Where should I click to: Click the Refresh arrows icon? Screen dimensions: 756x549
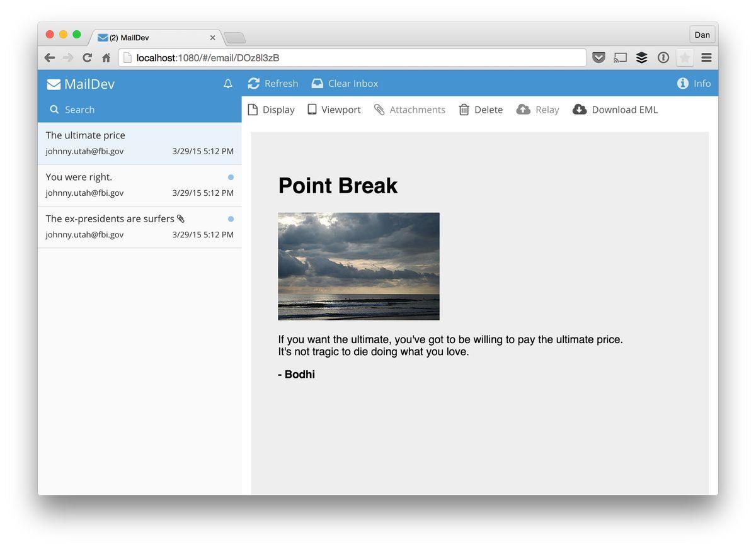coord(254,83)
